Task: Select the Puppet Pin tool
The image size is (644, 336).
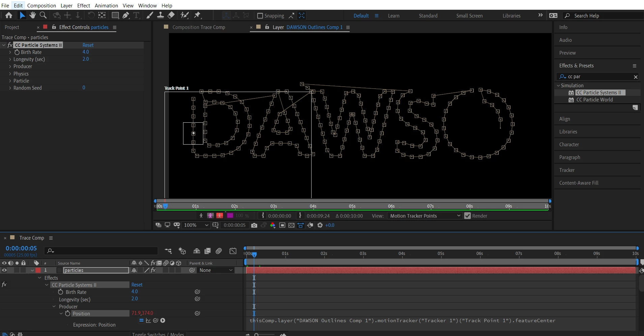Action: (198, 15)
